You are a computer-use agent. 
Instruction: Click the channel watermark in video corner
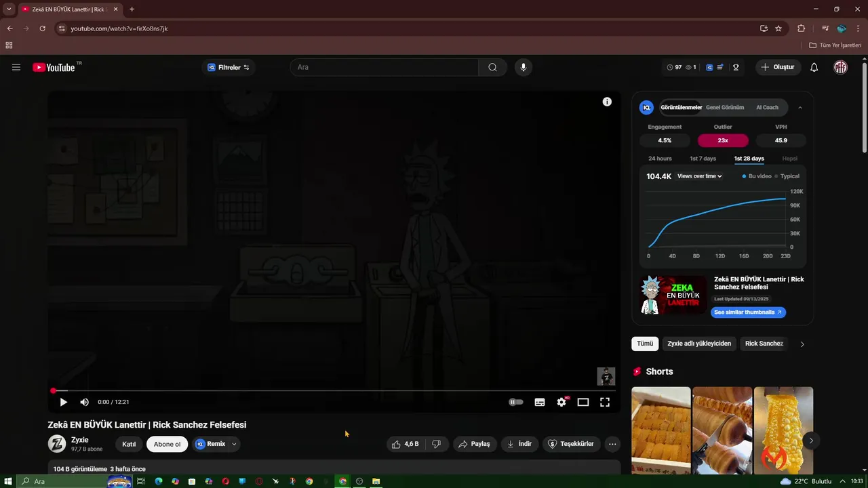[606, 376]
